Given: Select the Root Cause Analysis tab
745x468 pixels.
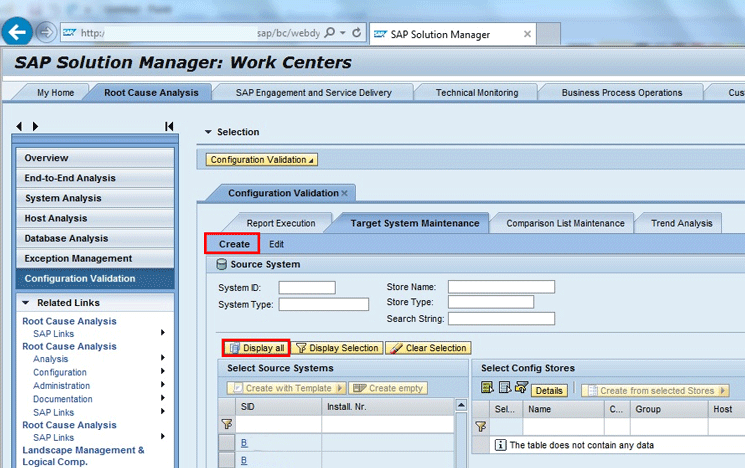Looking at the screenshot, I should [151, 93].
